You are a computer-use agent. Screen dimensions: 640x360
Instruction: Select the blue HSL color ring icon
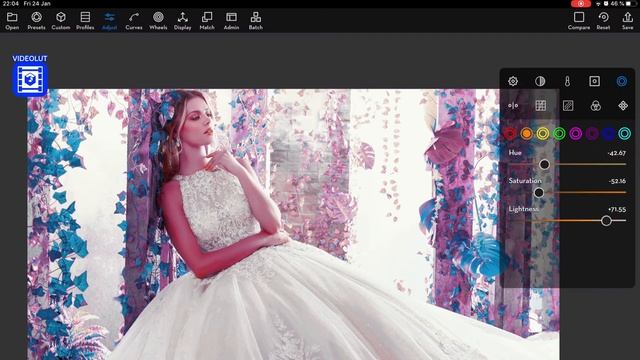point(622,81)
